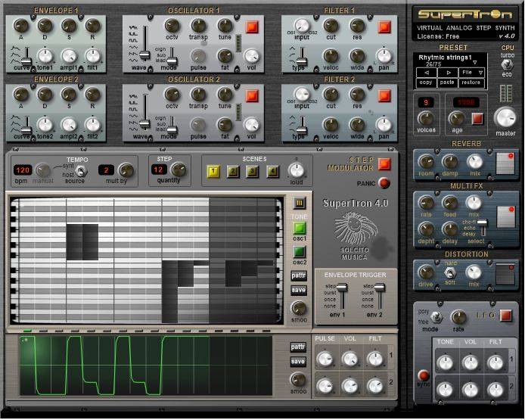
Task: Toggle Filter 2 red power button
Action: 384,95
